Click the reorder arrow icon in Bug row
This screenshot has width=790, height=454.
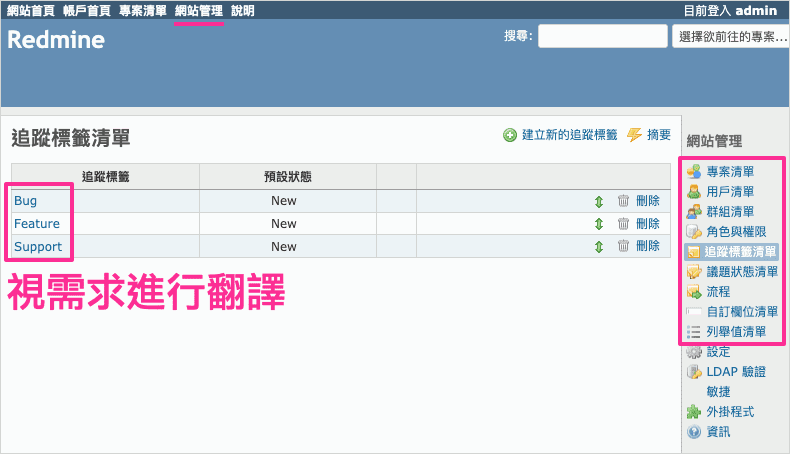[599, 202]
